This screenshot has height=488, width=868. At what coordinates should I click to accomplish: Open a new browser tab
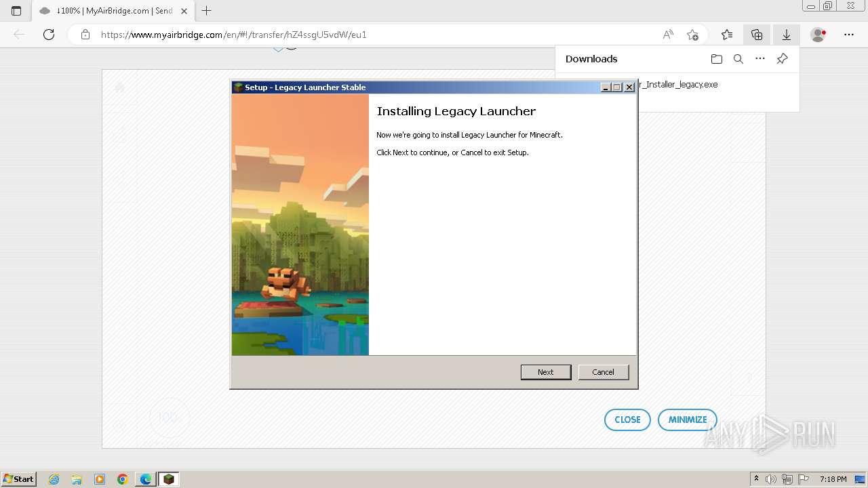coord(207,11)
